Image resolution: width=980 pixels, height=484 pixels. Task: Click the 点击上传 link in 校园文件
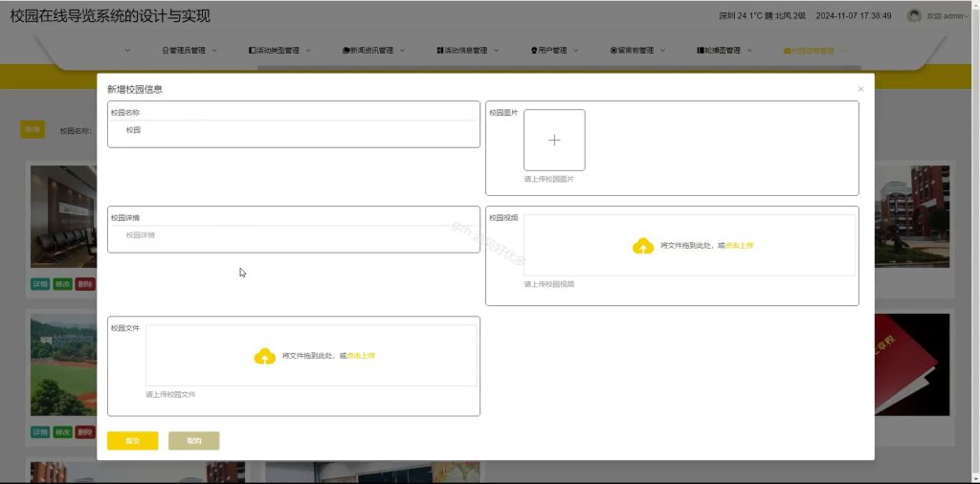(361, 356)
